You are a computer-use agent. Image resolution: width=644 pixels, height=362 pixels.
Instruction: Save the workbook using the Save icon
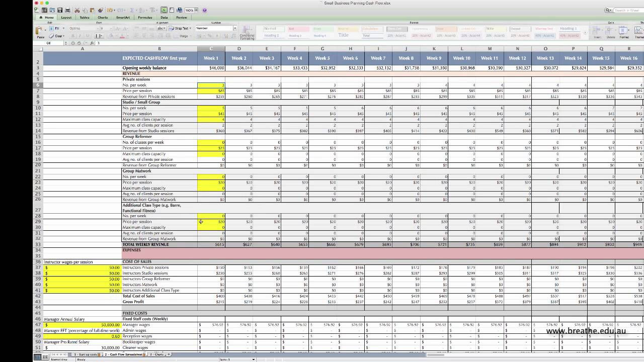60,10
